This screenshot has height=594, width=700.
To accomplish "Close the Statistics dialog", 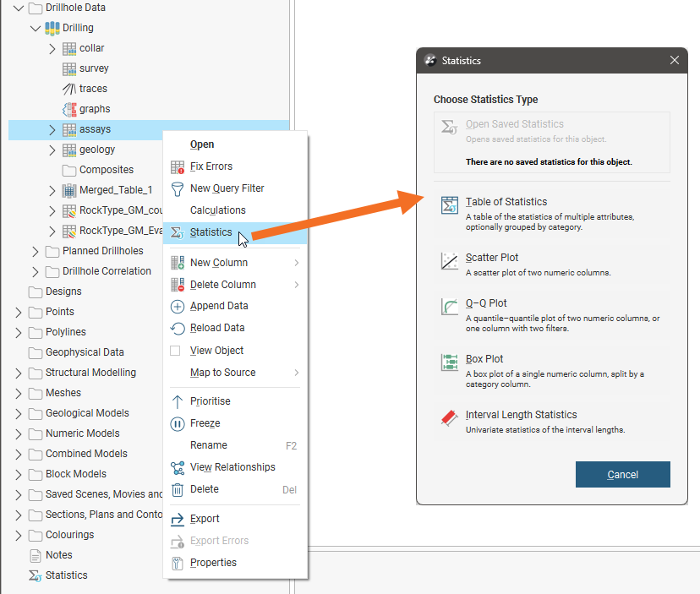I will pos(674,61).
